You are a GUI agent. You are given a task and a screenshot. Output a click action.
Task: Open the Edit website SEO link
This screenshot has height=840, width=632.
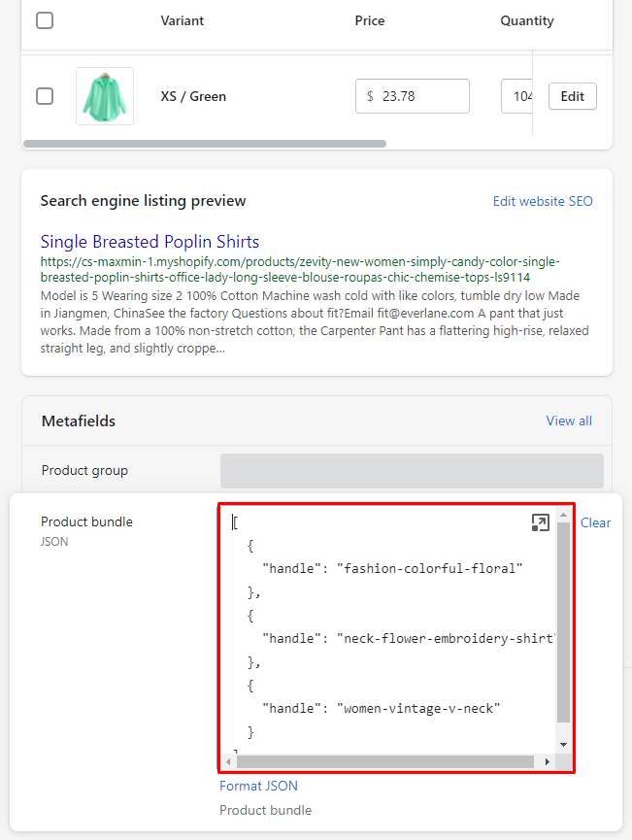click(x=542, y=201)
